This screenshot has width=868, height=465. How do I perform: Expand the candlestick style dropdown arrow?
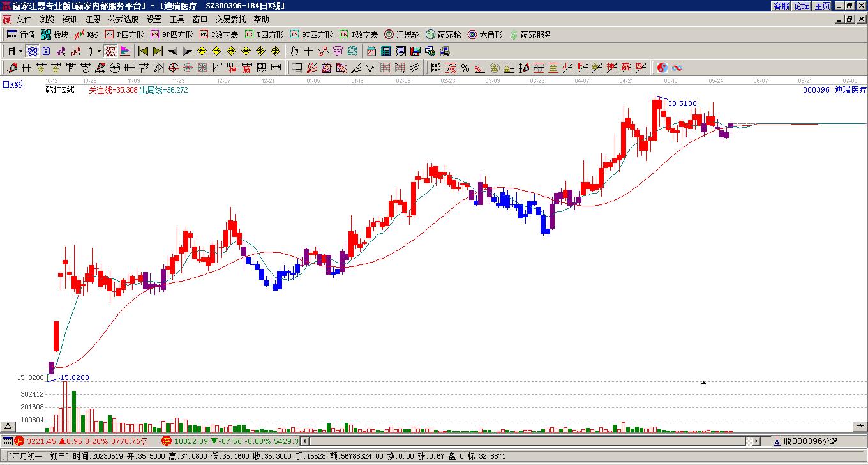(x=99, y=51)
